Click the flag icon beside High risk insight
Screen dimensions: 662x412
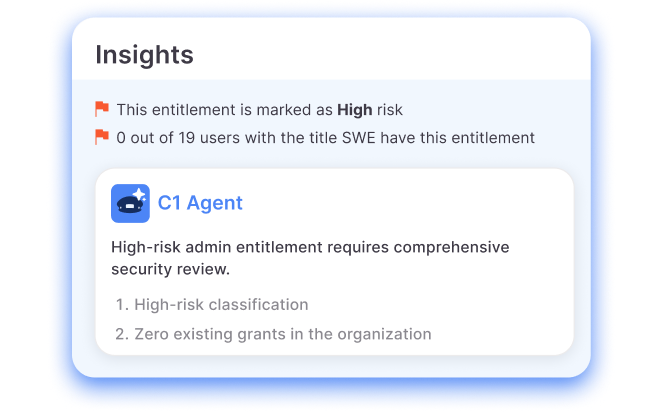tap(101, 109)
